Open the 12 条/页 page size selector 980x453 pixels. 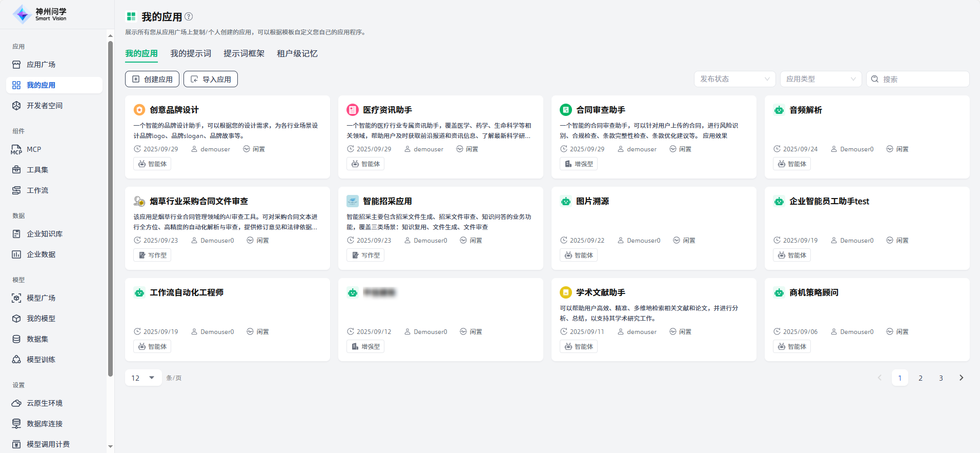tap(143, 378)
